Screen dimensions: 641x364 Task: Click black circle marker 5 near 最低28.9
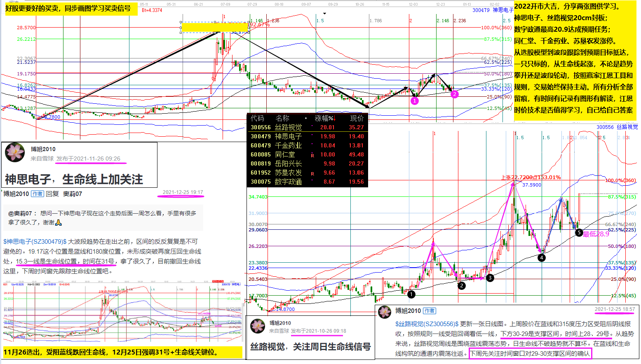pos(579,233)
